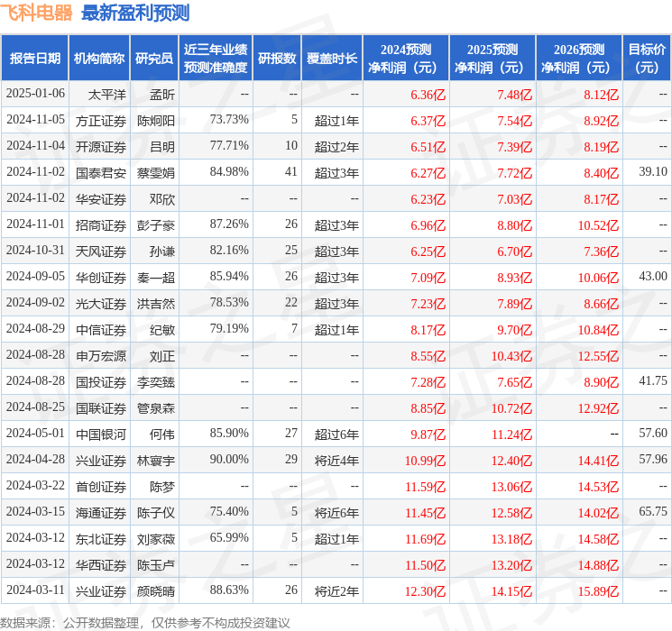Click 2024 profit value 11.59亿
672x631 pixels.
tap(426, 487)
